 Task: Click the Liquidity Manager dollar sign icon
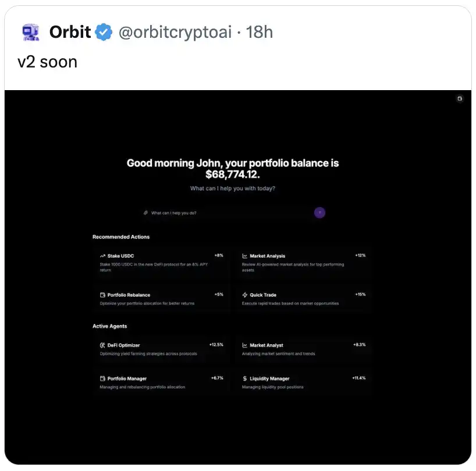[x=245, y=379]
